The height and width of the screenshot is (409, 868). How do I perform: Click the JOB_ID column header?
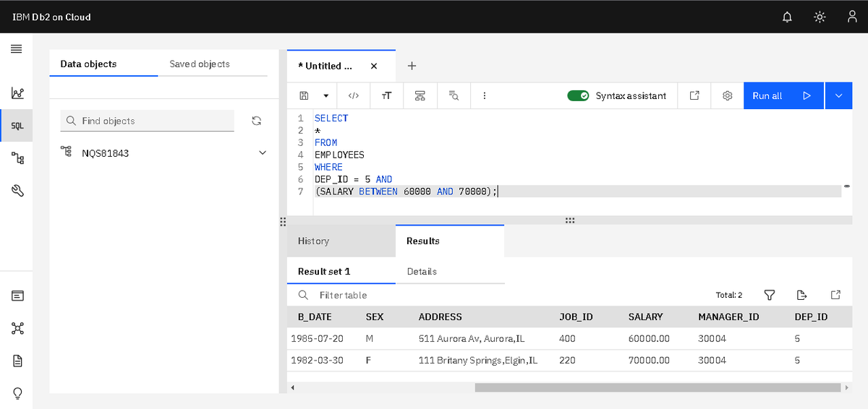coord(576,317)
